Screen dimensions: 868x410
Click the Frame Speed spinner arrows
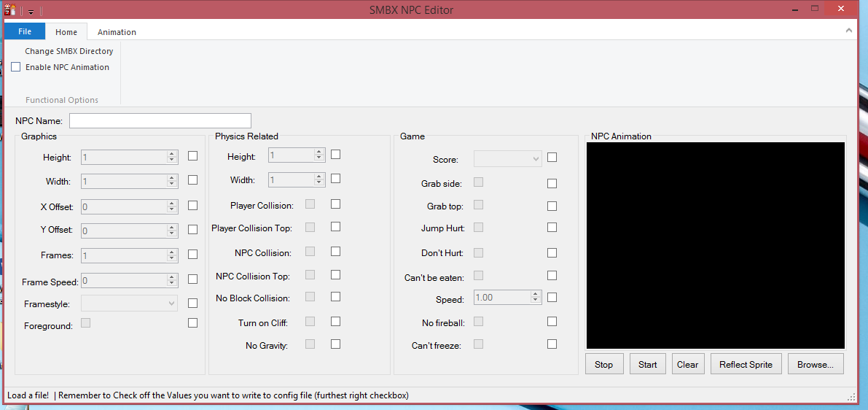tap(172, 280)
